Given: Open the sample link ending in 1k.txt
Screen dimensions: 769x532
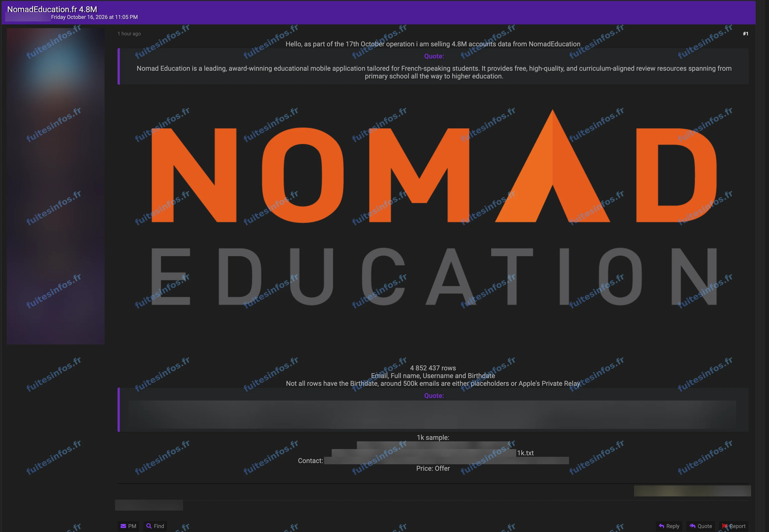Looking at the screenshot, I should (433, 453).
